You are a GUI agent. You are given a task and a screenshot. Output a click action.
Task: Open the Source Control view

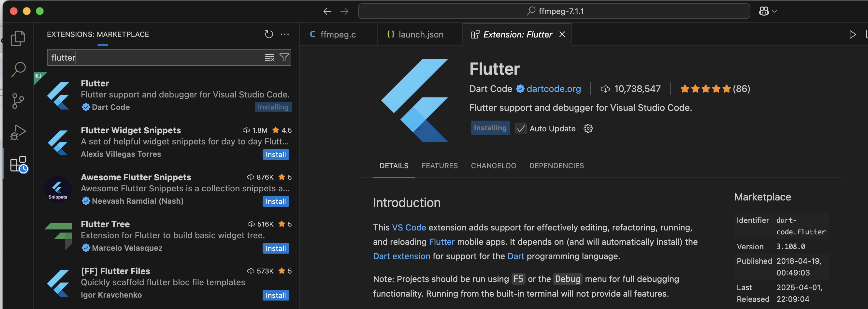[18, 101]
